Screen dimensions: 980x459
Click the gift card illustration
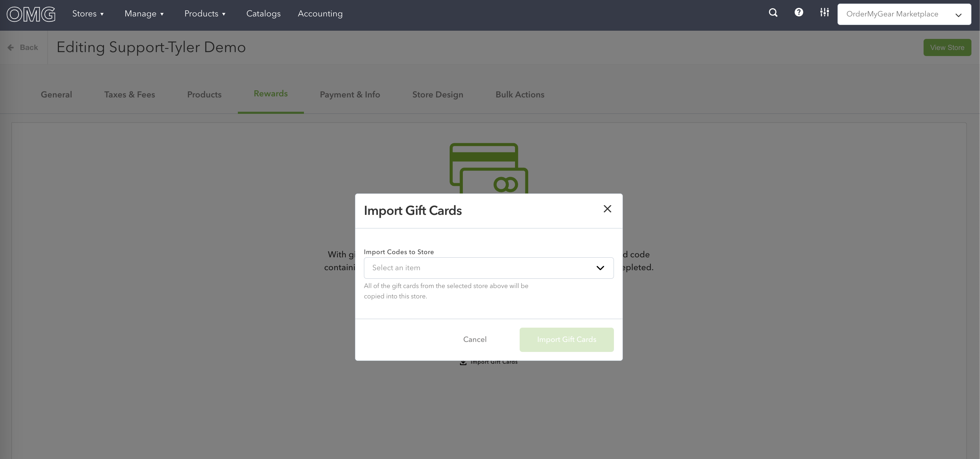coord(489,168)
